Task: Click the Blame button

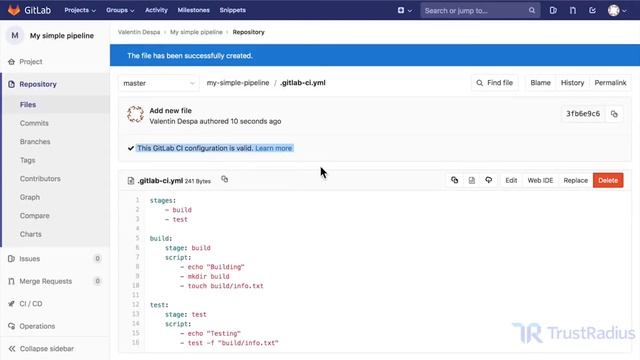Action: pos(540,83)
